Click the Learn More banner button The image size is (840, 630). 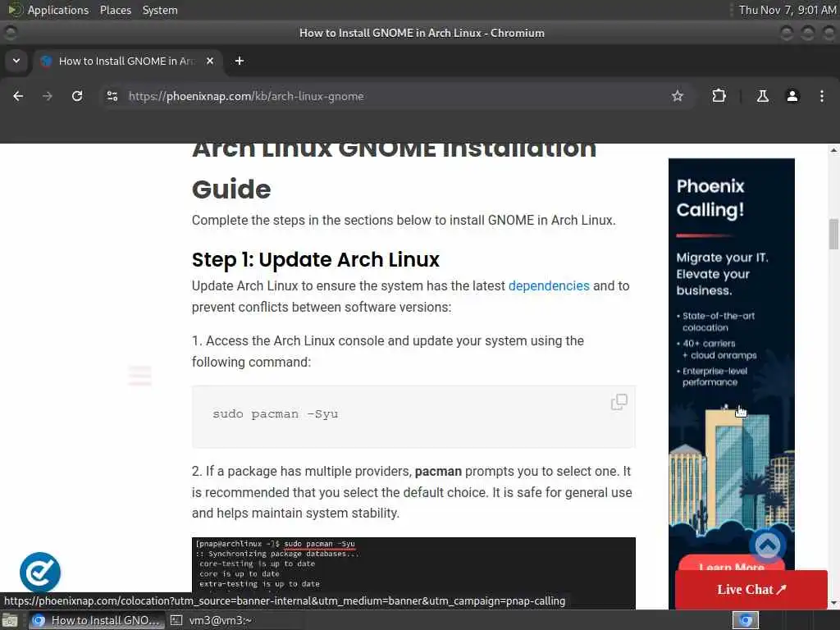pos(731,564)
